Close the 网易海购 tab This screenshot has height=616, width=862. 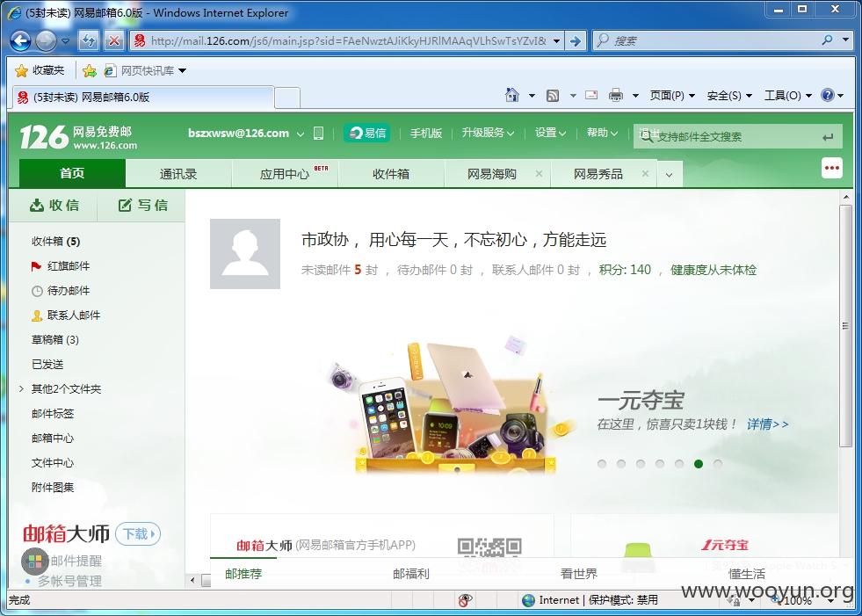coord(539,174)
